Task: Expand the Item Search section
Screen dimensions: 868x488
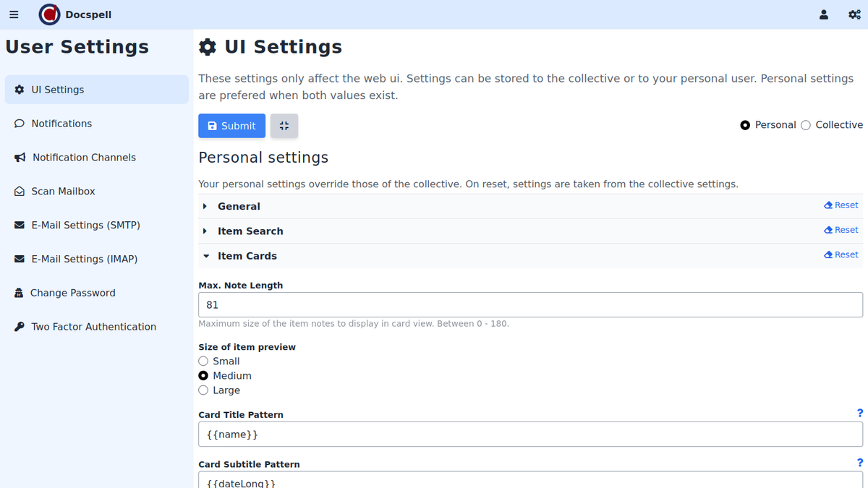Action: point(250,231)
